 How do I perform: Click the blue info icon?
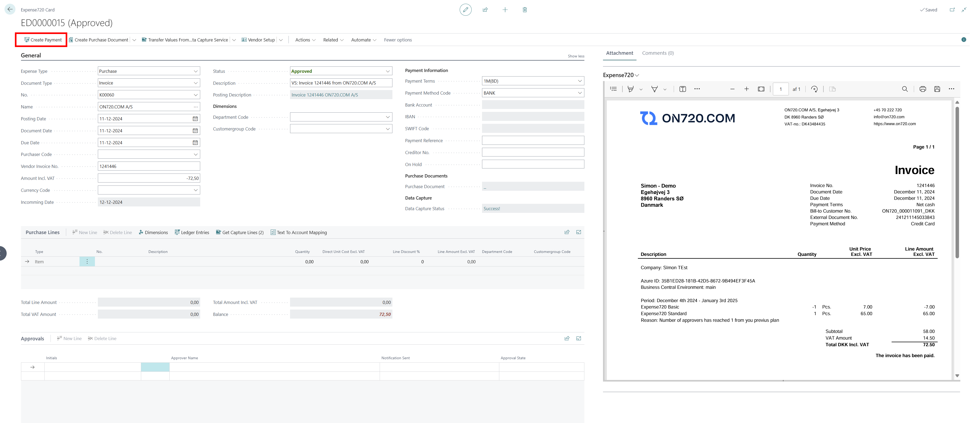tap(964, 40)
